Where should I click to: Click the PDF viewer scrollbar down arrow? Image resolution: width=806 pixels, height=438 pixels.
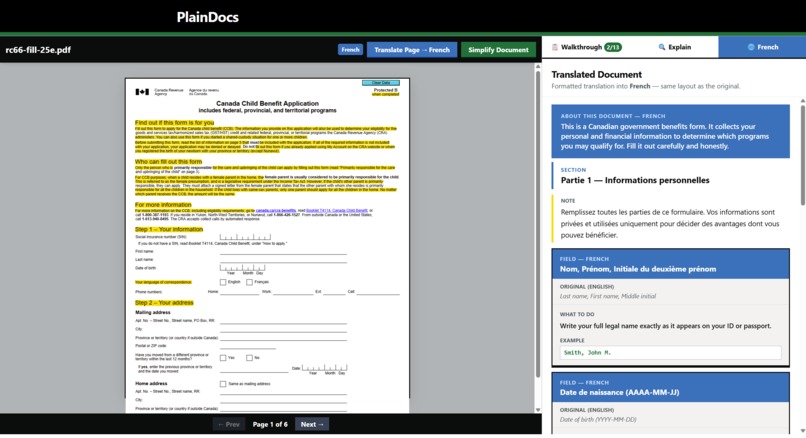point(538,410)
